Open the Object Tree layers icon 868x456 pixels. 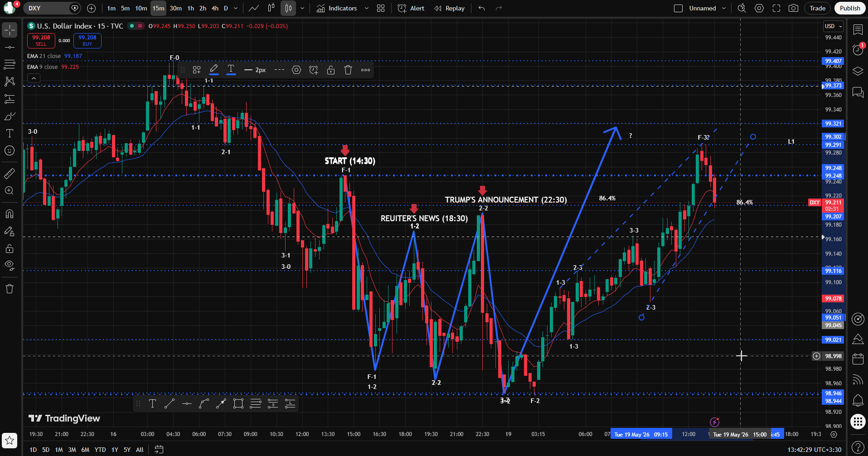tap(858, 71)
